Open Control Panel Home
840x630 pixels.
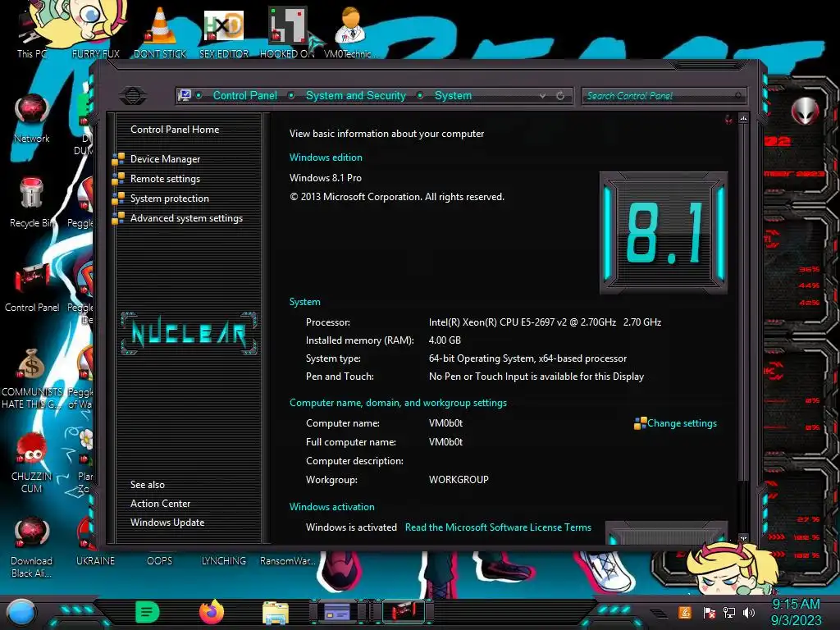click(x=175, y=129)
